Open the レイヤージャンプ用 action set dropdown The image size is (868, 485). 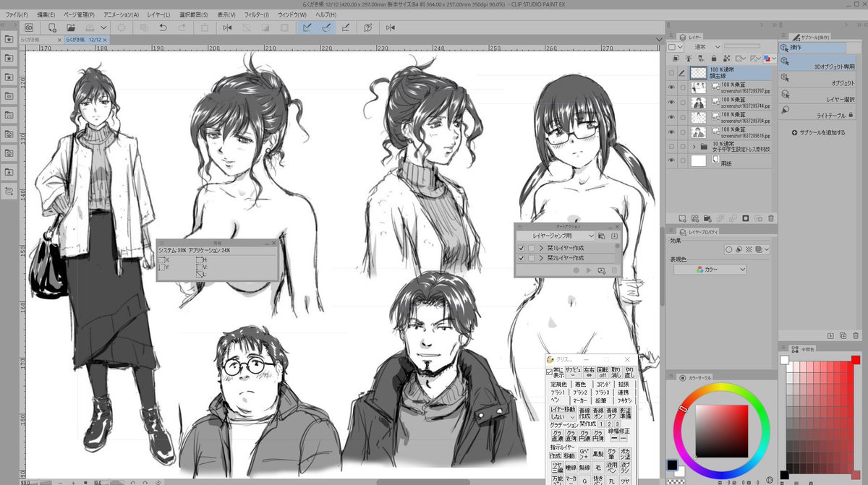(x=556, y=236)
